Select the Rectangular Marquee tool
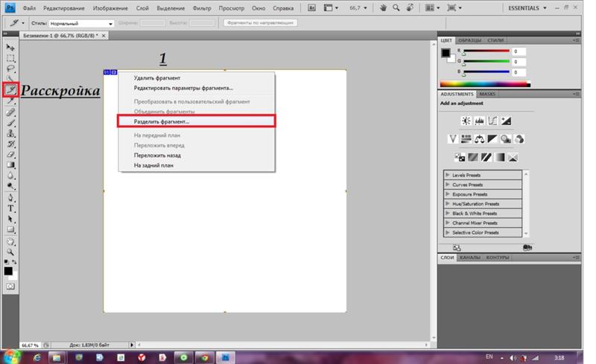596x364 pixels. 10,58
